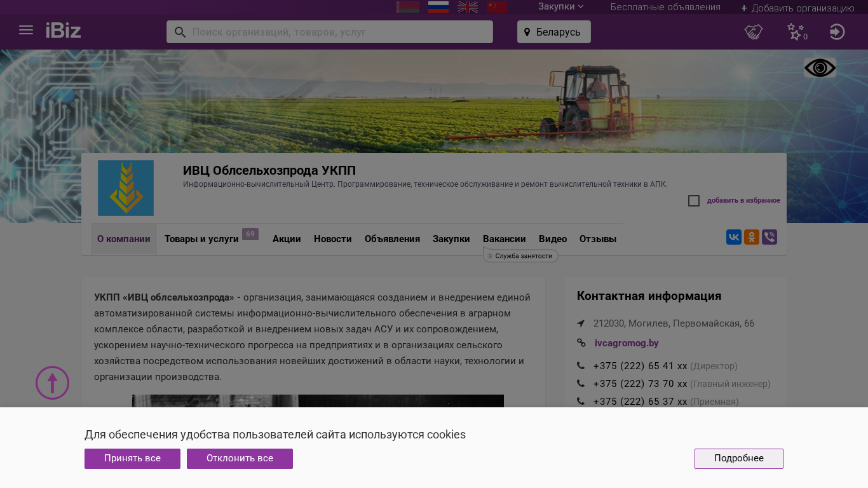Select the UK flag language icon
The height and width of the screenshot is (488, 868).
pos(468,7)
